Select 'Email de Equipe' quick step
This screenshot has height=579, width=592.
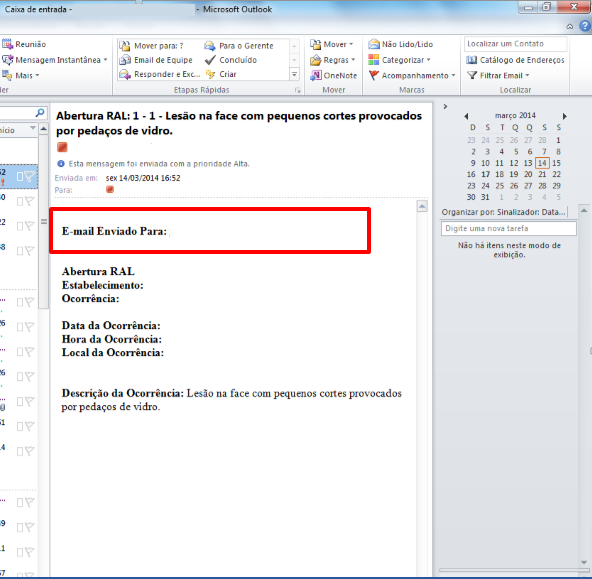click(156, 60)
